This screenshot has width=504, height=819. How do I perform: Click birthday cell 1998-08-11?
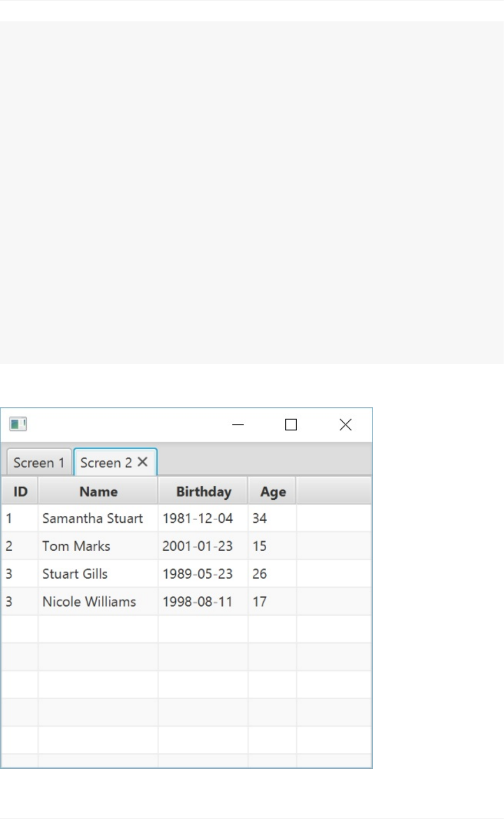point(198,602)
